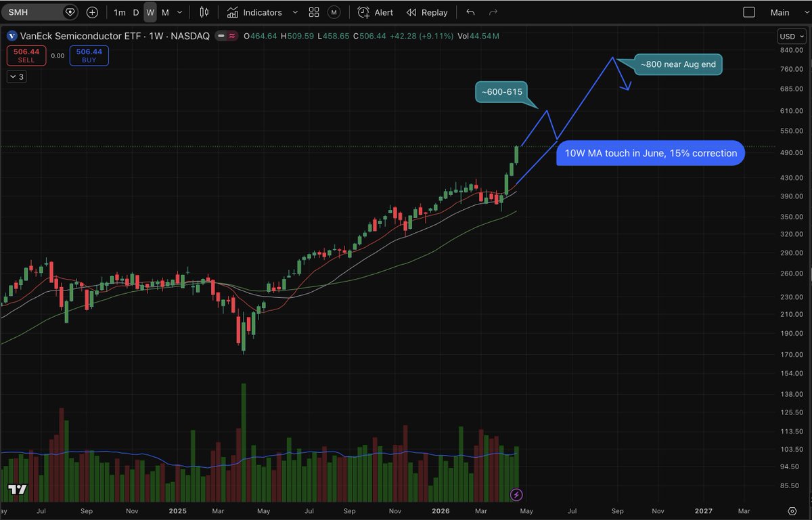Select the M monthly timeframe
The width and height of the screenshot is (812, 520).
pyautogui.click(x=165, y=12)
